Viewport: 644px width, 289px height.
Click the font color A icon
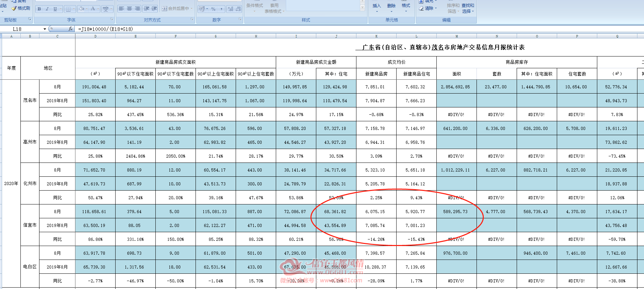pos(93,9)
